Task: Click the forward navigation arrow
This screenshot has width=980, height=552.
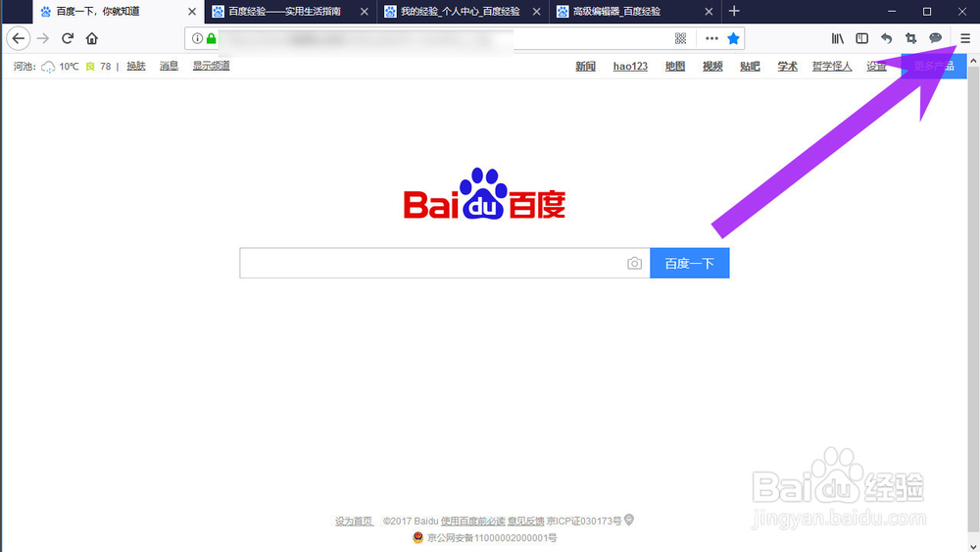Action: coord(43,39)
